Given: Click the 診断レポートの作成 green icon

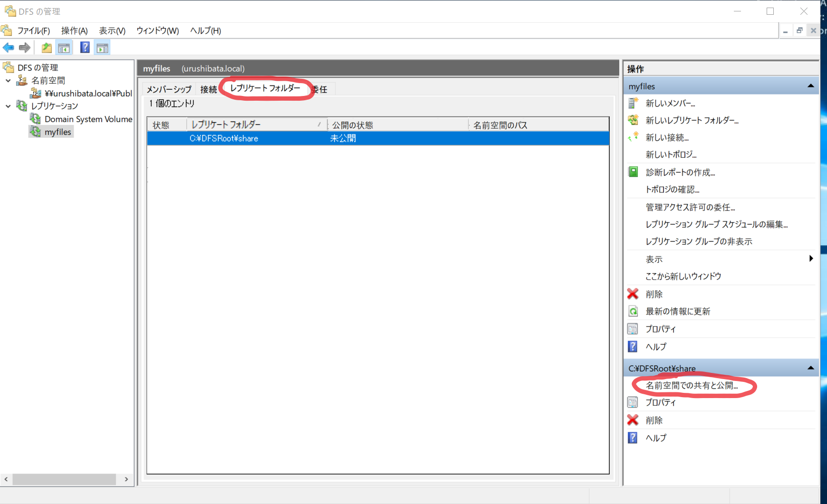Looking at the screenshot, I should click(633, 172).
